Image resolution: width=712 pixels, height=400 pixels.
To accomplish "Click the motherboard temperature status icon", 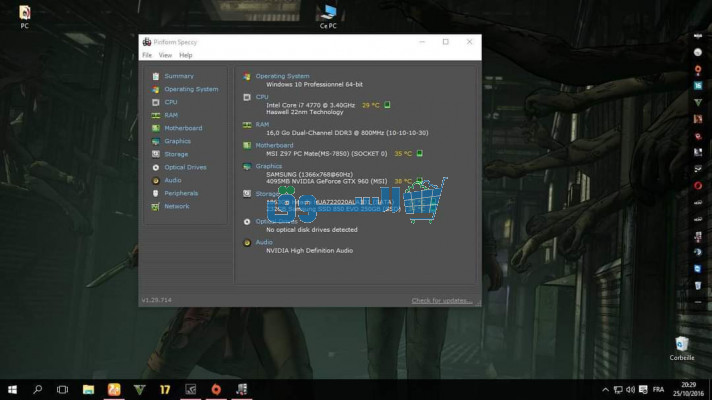I will [420, 153].
